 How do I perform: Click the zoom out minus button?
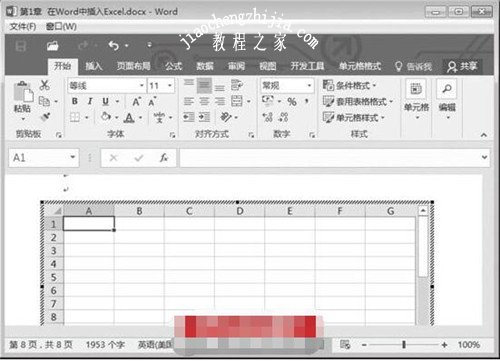[x=364, y=345]
